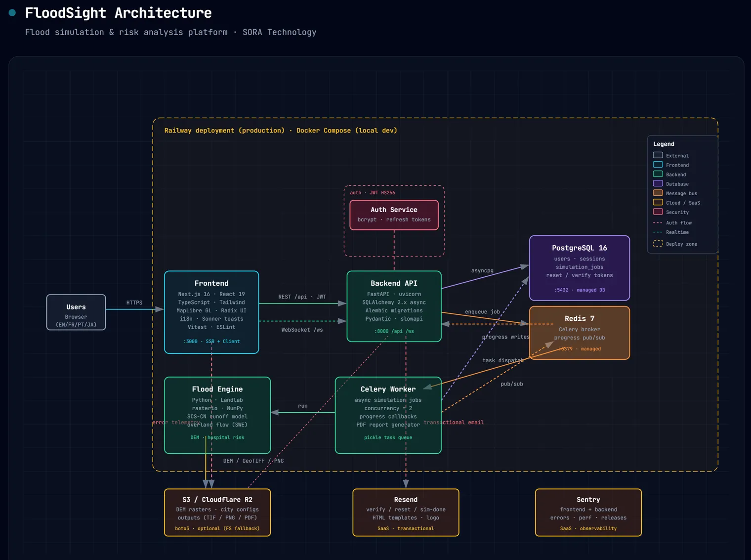Click the 'REST /api · JWT' label
This screenshot has height=560, width=751.
302,297
